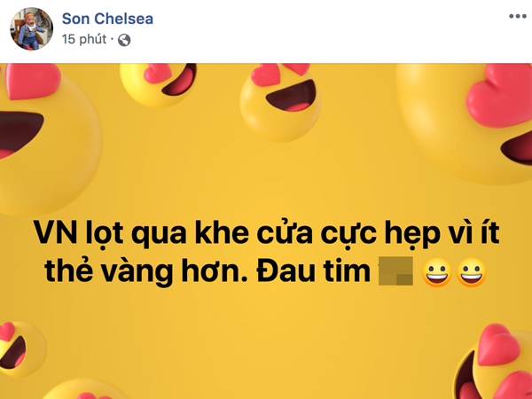Click the small heart-eyes emoji at bottom-left
This screenshot has width=532, height=399.
tap(21, 349)
